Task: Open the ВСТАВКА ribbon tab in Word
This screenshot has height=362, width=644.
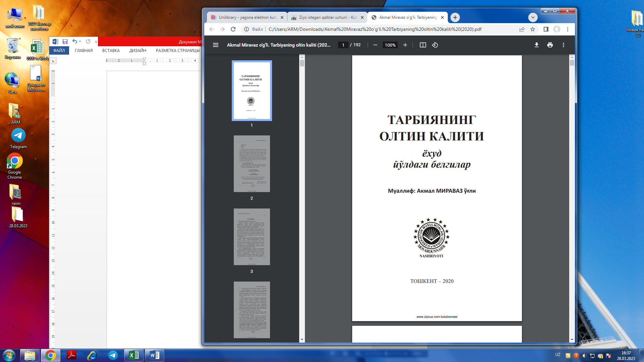Action: [x=111, y=51]
